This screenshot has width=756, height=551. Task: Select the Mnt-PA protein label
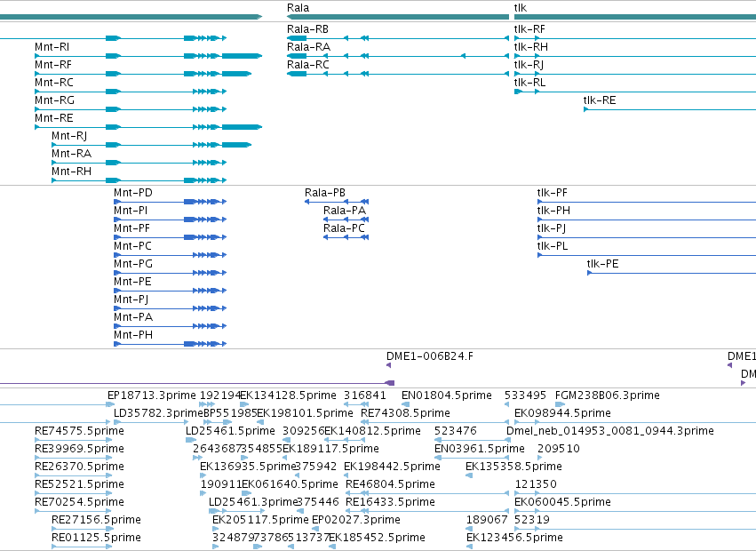pyautogui.click(x=133, y=317)
